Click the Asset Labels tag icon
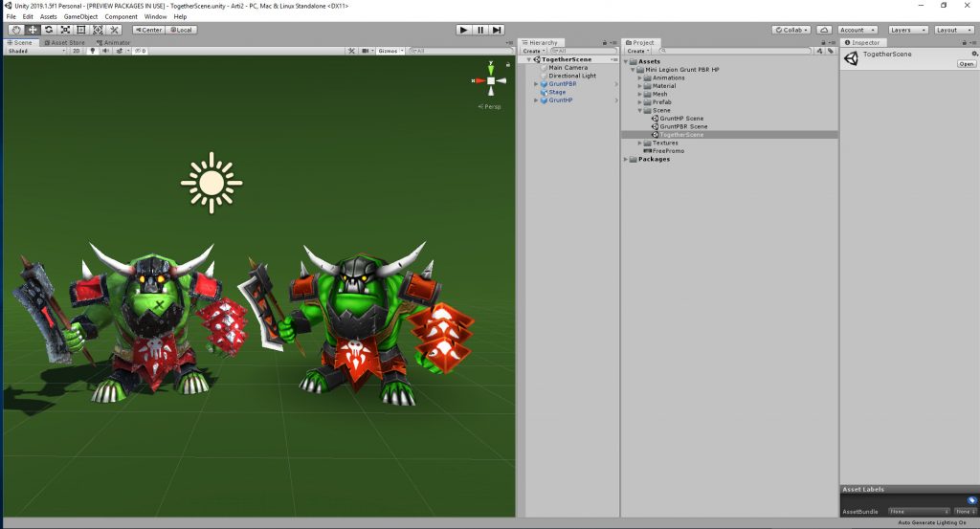Image resolution: width=980 pixels, height=529 pixels. coord(971,500)
